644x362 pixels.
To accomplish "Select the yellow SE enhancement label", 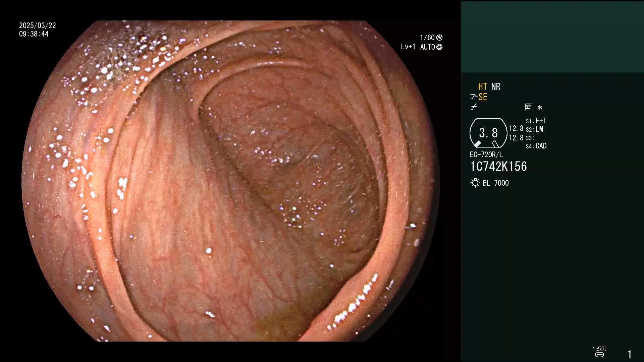I will pos(483,97).
